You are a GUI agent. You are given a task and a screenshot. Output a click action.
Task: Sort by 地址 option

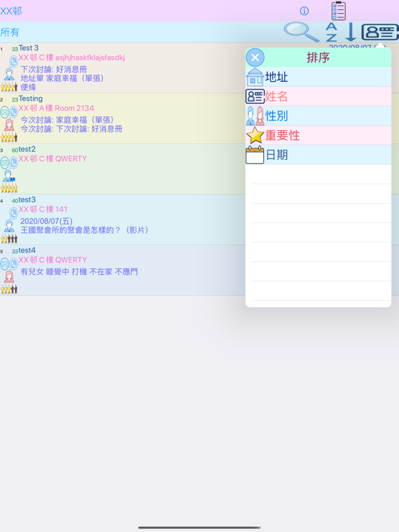pyautogui.click(x=318, y=77)
